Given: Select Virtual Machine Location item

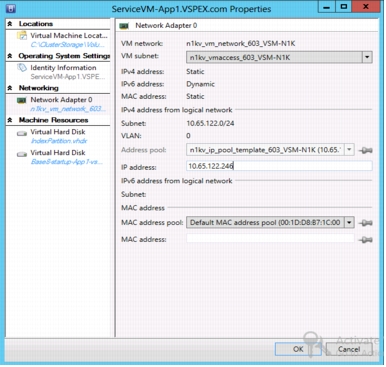Looking at the screenshot, I should (x=58, y=40).
